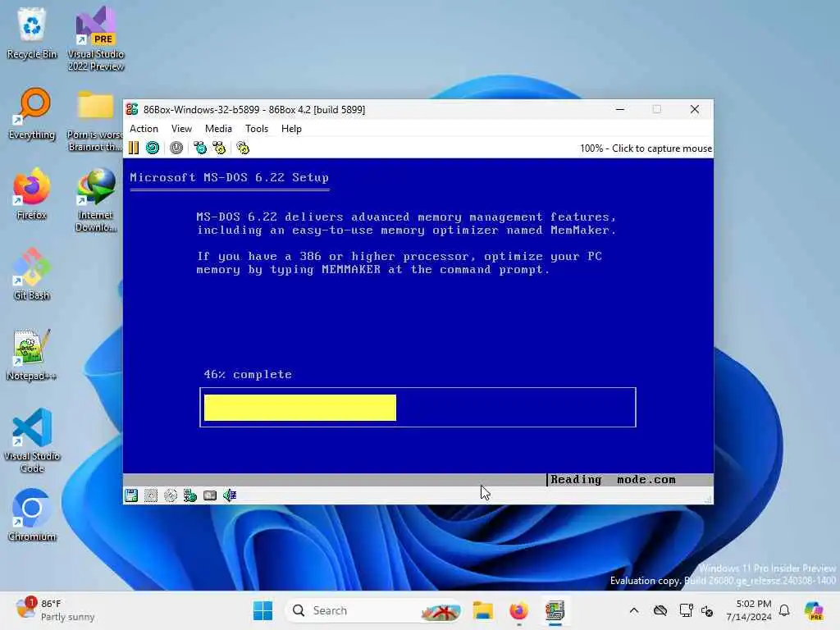Click the taskbar clock and date

coord(749,610)
